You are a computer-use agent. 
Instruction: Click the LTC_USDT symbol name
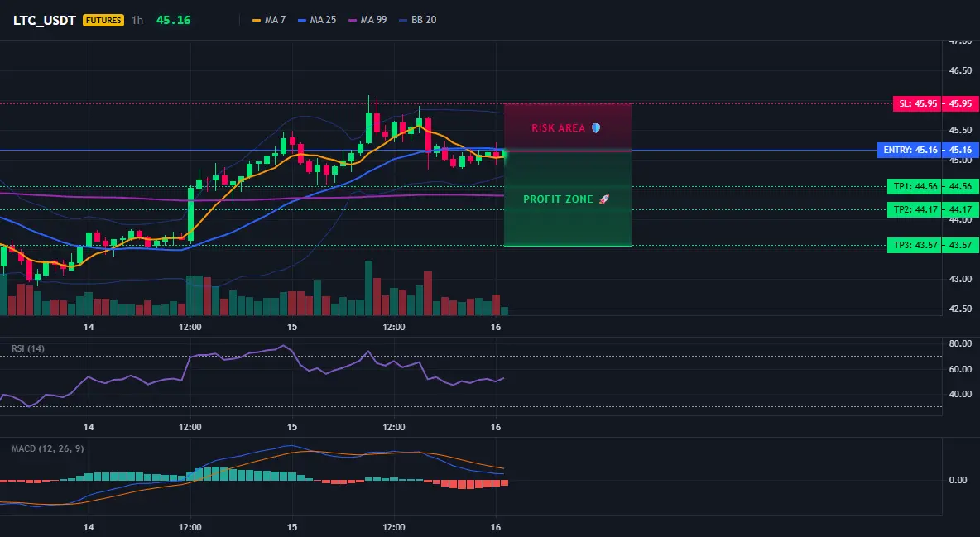[x=45, y=20]
